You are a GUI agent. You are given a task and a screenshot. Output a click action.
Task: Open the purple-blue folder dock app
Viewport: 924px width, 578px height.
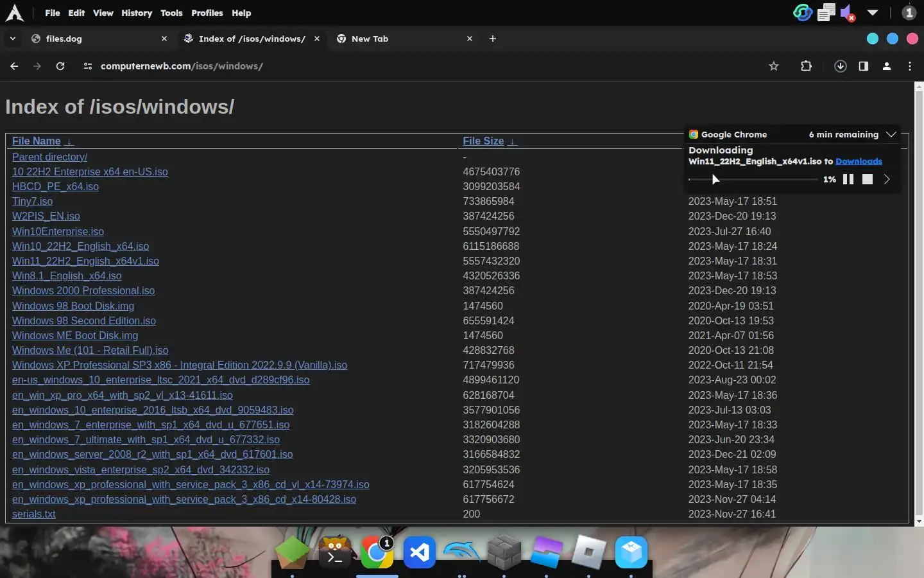(x=547, y=552)
